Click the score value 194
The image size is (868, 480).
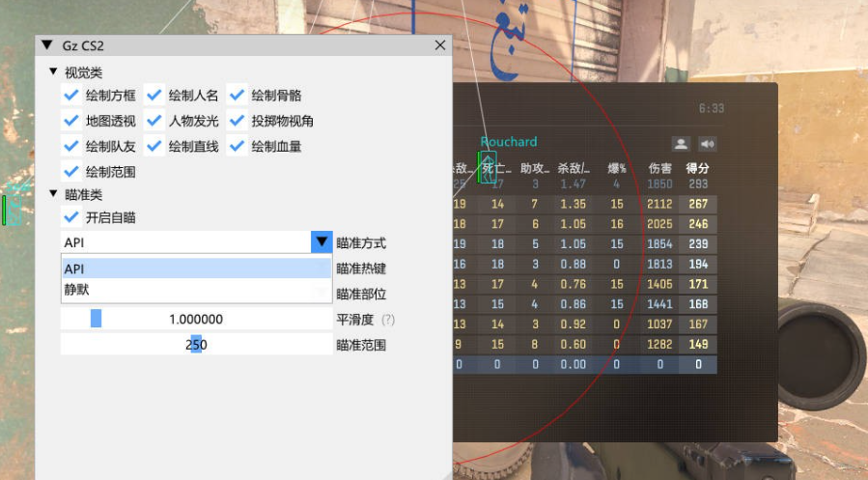tap(698, 264)
